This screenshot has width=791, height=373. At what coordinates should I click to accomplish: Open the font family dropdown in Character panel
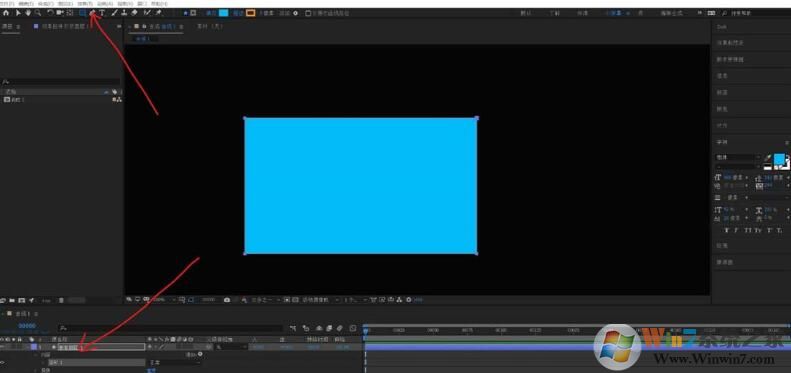[x=739, y=157]
